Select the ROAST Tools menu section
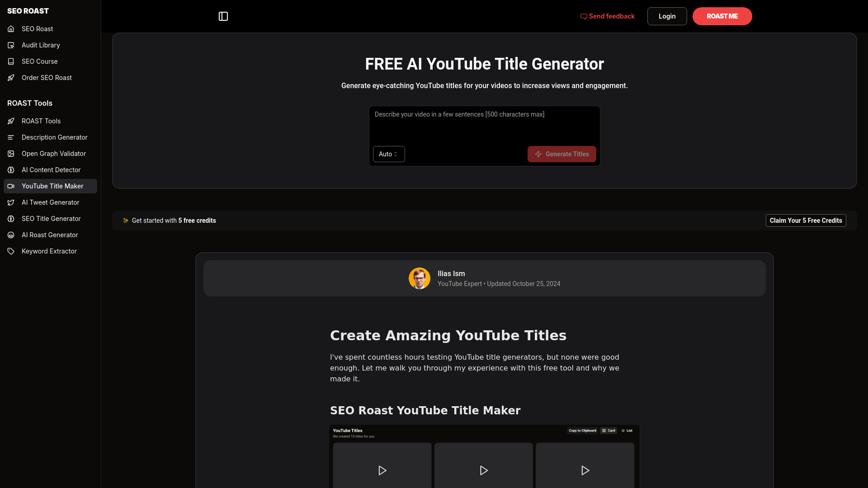This screenshot has width=868, height=488. tap(30, 103)
